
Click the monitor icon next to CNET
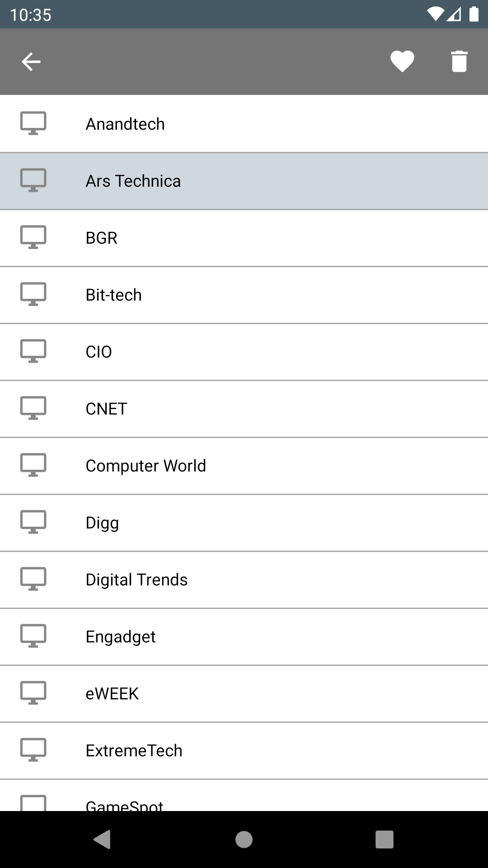point(33,408)
